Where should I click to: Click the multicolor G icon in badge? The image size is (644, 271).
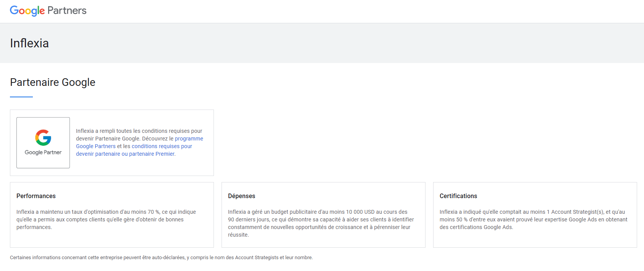point(43,138)
